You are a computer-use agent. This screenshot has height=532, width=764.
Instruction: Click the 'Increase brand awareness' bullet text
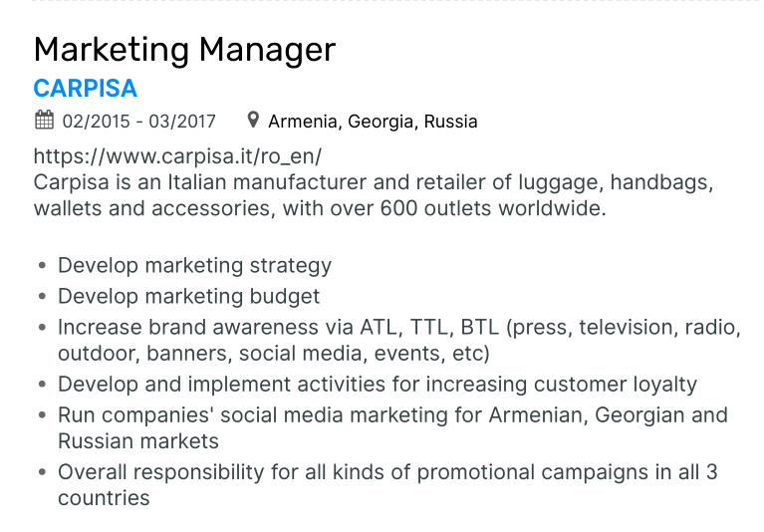pos(398,340)
